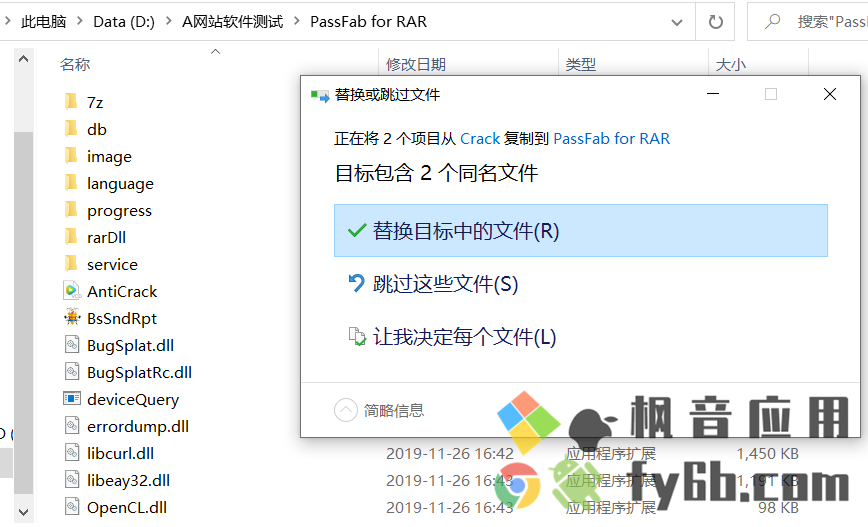This screenshot has height=527, width=868.
Task: Minimize the 替换或跳过文件 dialog
Action: point(713,94)
